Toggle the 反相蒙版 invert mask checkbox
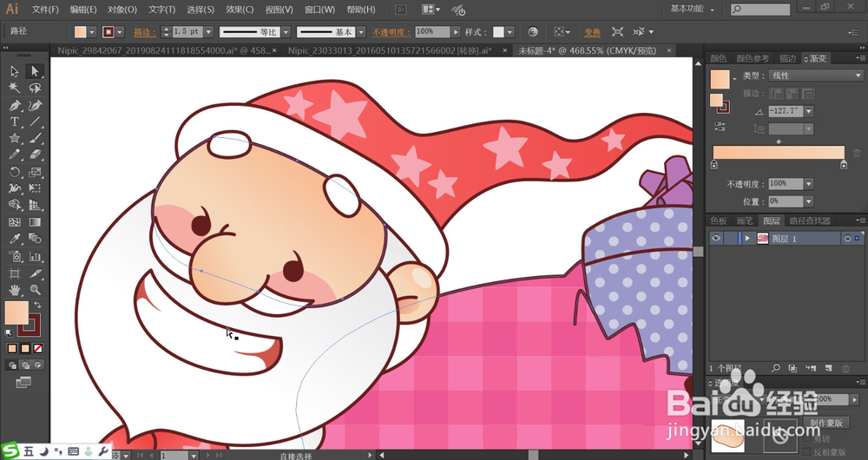 (806, 452)
